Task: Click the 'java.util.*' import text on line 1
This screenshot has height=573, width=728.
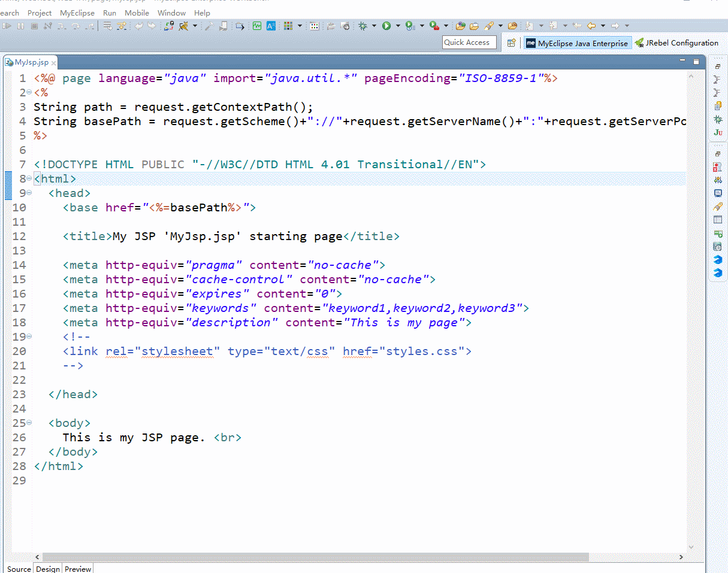Action: pyautogui.click(x=311, y=78)
